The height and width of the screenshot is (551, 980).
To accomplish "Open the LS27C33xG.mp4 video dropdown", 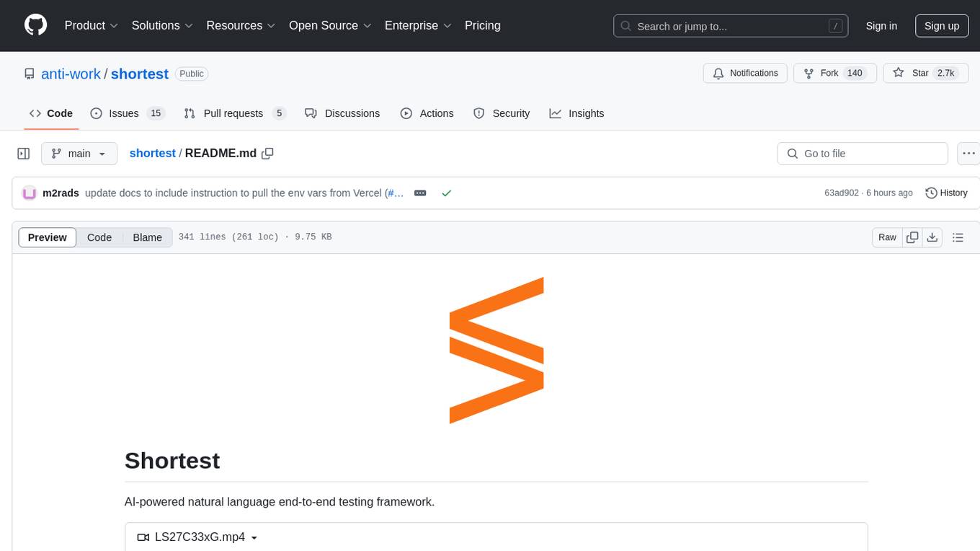I will (x=197, y=537).
